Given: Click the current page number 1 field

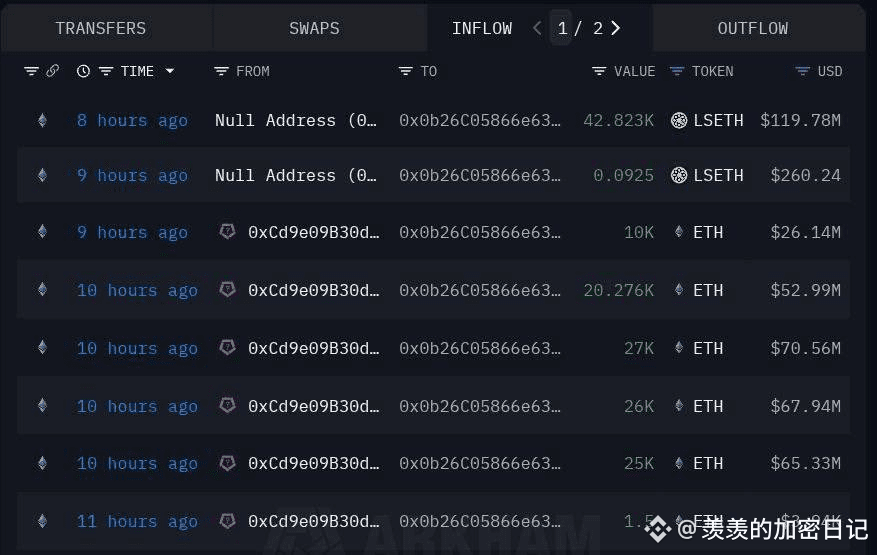Looking at the screenshot, I should click(x=562, y=28).
